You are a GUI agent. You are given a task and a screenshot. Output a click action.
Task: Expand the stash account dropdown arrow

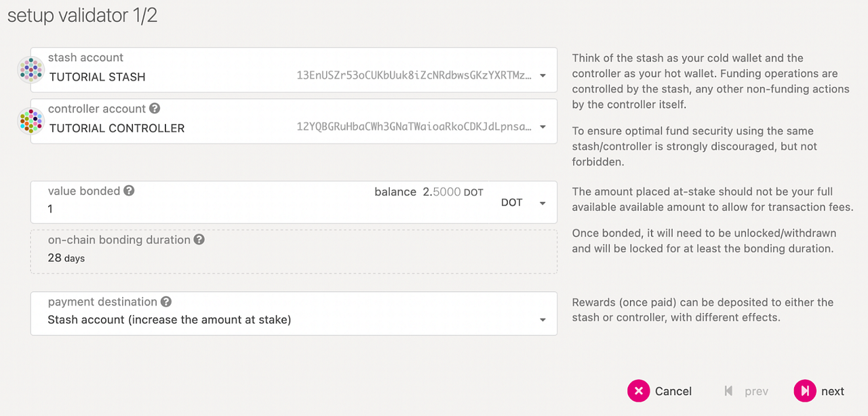[x=542, y=76]
